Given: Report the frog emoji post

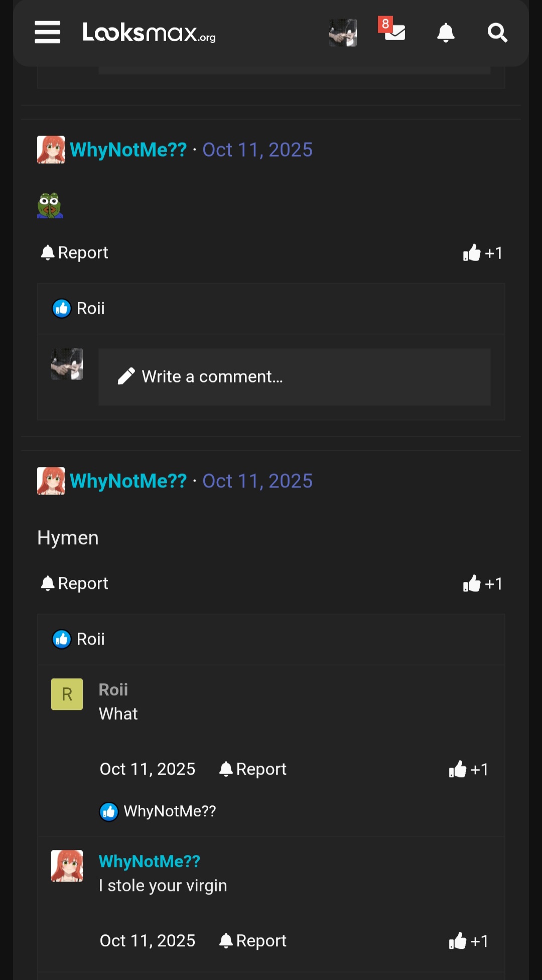Looking at the screenshot, I should pos(75,253).
